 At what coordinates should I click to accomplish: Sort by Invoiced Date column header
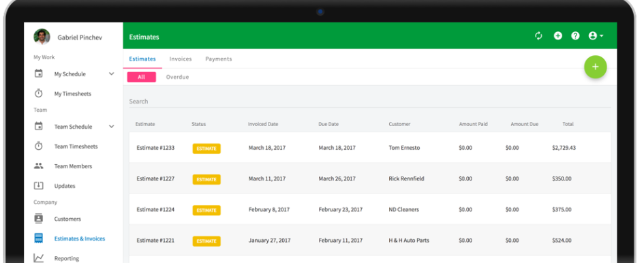point(263,124)
